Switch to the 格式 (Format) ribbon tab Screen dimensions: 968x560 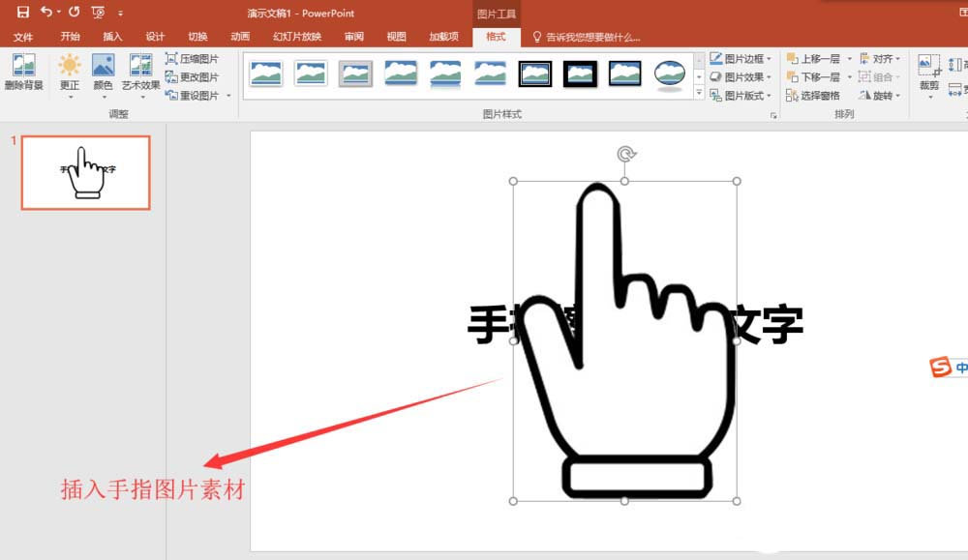click(496, 36)
